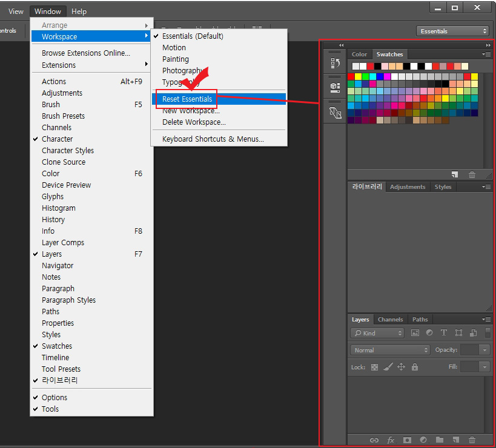Collapse panels with right double-arrow
The height and width of the screenshot is (448, 496).
488,45
